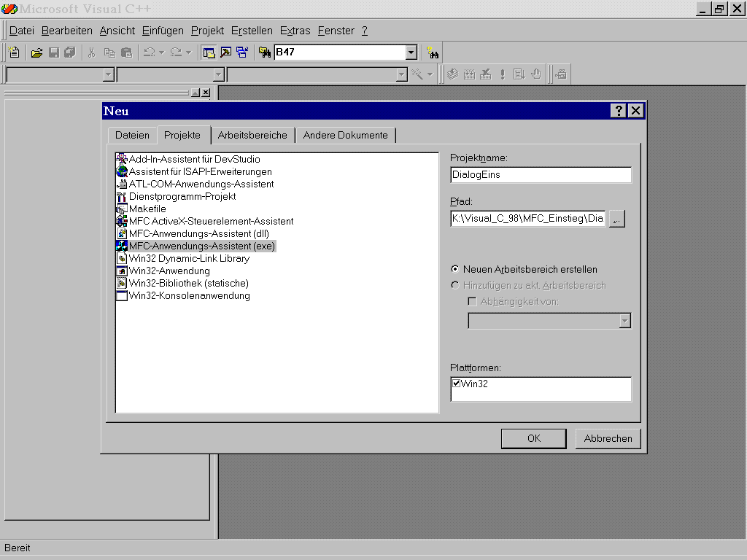Screen dimensions: 747x560
Task: Toggle the Workspace window icon
Action: tap(209, 52)
